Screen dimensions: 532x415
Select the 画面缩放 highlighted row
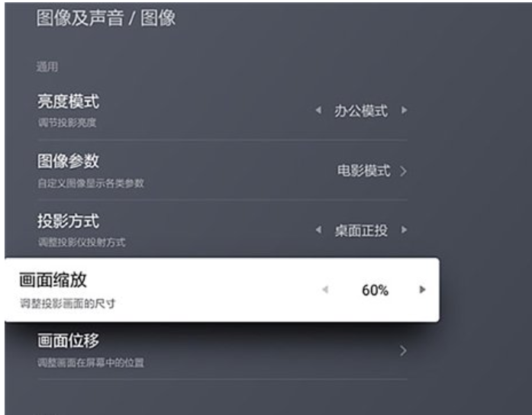pos(222,290)
